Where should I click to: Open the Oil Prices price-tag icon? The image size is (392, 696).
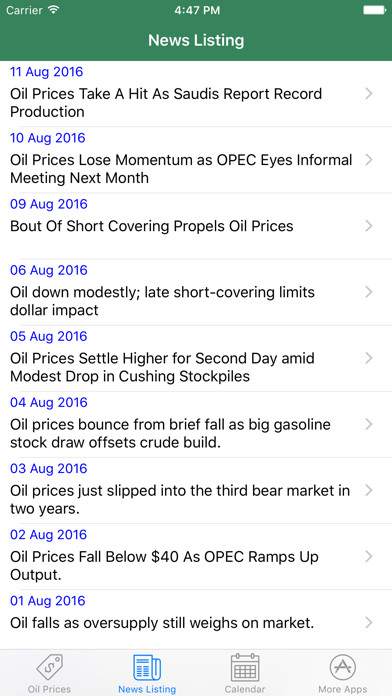(50, 667)
